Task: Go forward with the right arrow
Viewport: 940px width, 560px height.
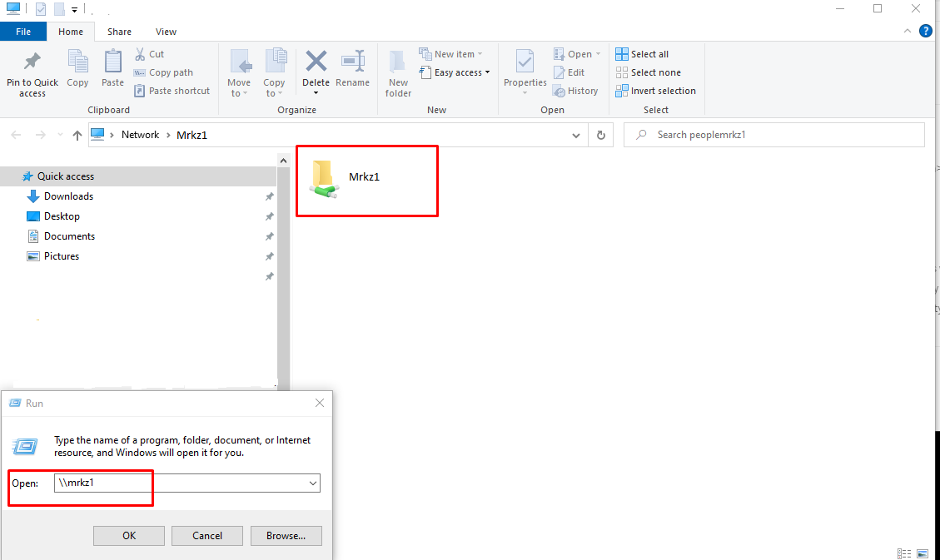Action: coord(40,136)
